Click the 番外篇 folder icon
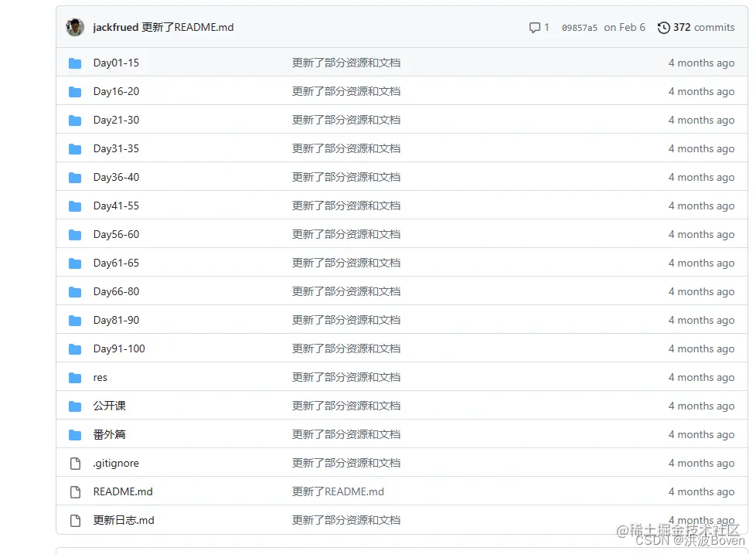The image size is (756, 554). (75, 435)
